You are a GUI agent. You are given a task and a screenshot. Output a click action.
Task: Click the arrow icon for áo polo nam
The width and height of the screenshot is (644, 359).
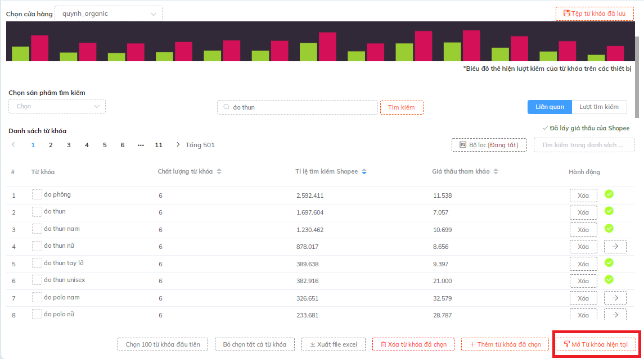click(615, 298)
